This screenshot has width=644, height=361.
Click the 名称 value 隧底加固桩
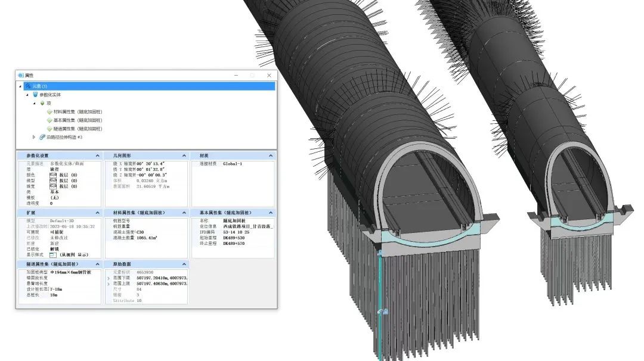tap(234, 220)
